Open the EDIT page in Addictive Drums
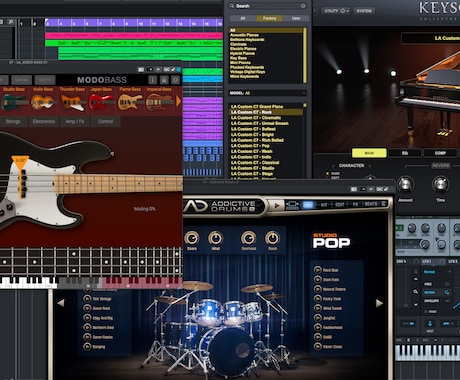The height and width of the screenshot is (380, 460). [x=340, y=205]
